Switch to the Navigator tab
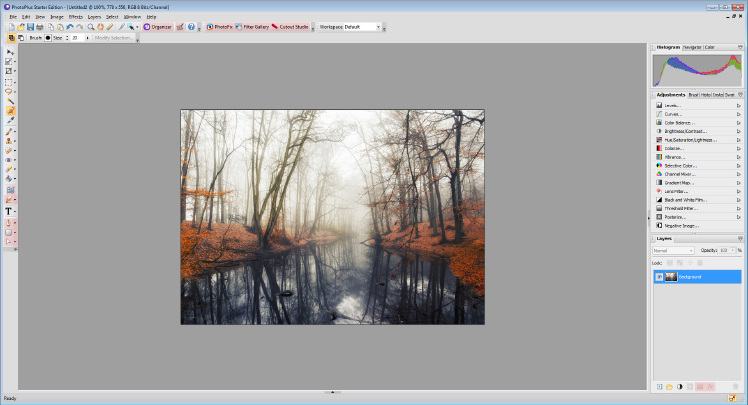748x405 pixels. 692,47
